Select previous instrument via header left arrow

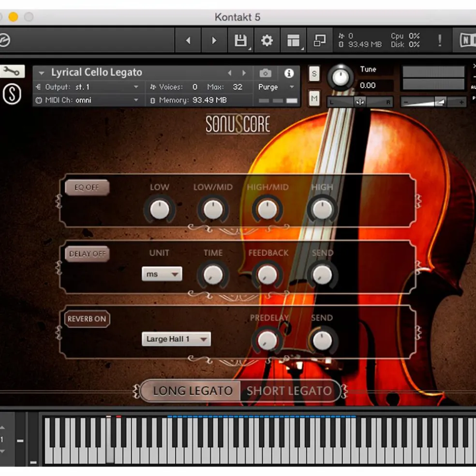click(230, 73)
